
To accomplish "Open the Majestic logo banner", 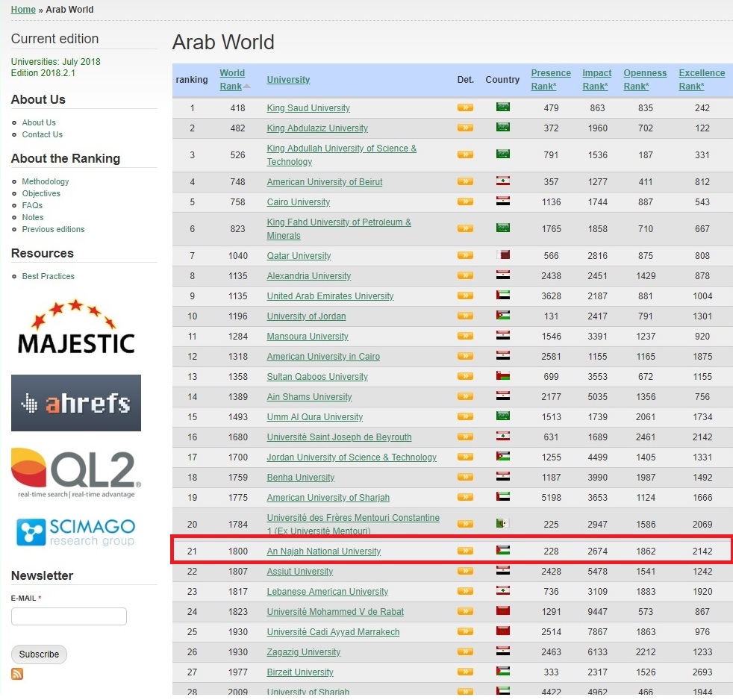I will click(x=75, y=327).
